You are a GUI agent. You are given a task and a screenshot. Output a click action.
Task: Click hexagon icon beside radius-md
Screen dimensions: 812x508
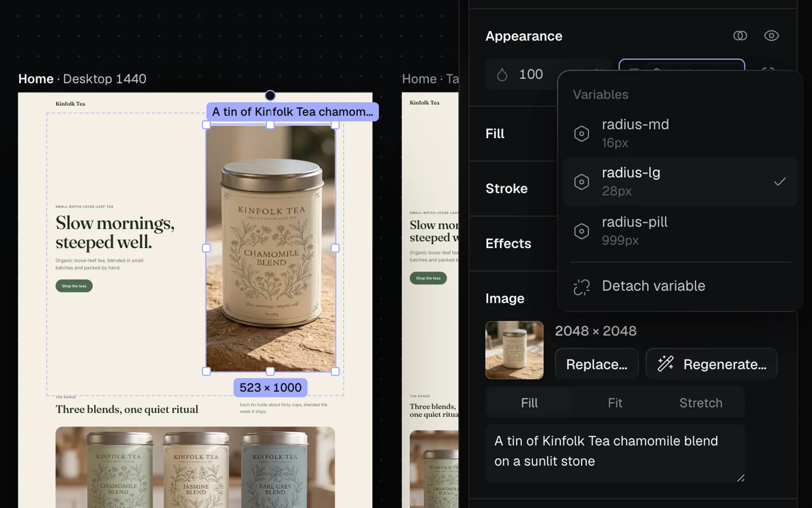pyautogui.click(x=582, y=134)
